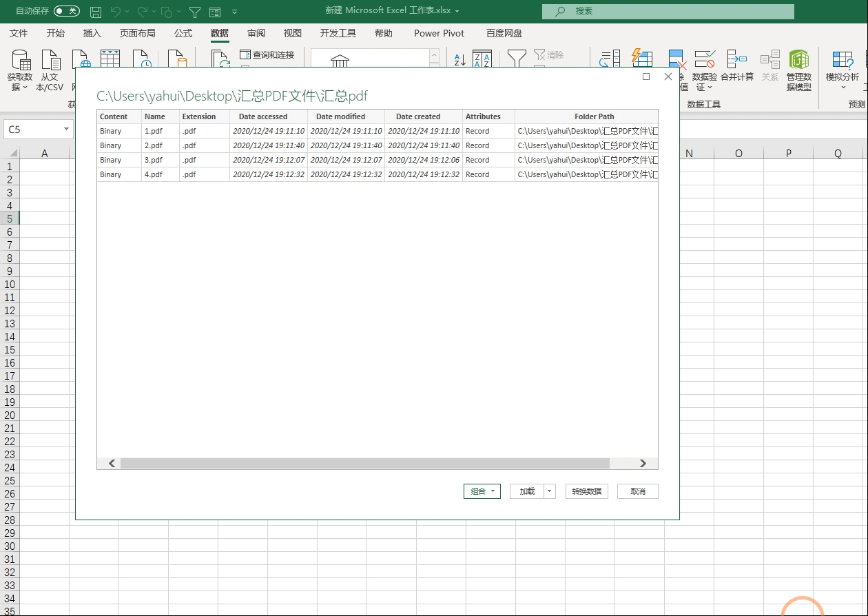Click the funnel icon in the quick access toolbar

pos(195,12)
